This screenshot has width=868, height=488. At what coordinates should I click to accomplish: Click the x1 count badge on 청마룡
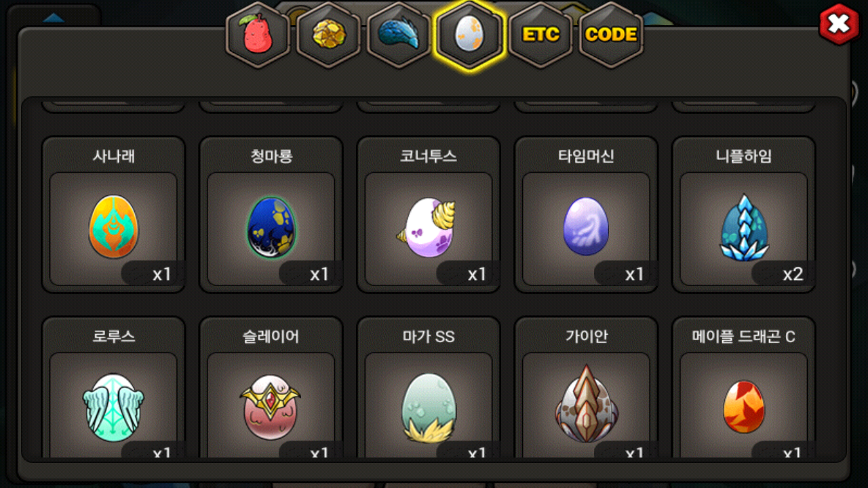point(319,274)
